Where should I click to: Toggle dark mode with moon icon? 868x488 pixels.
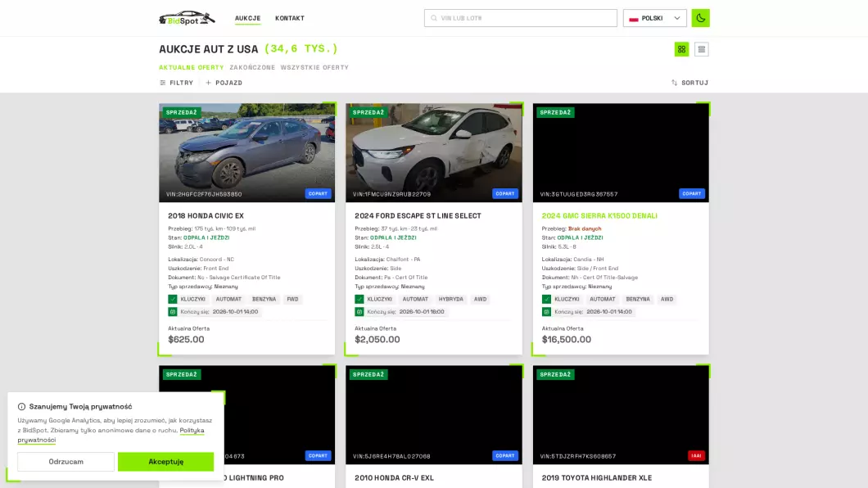[x=701, y=18]
